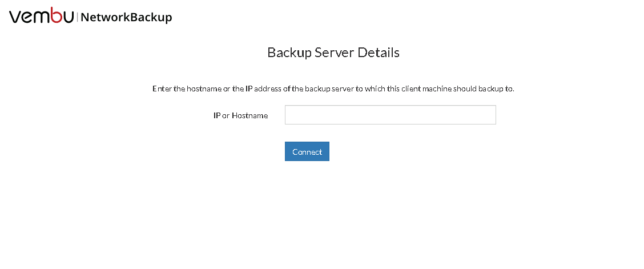Click the 'IP or Hostname' label
Viewport: 644px width, 269px height.
[x=241, y=115]
